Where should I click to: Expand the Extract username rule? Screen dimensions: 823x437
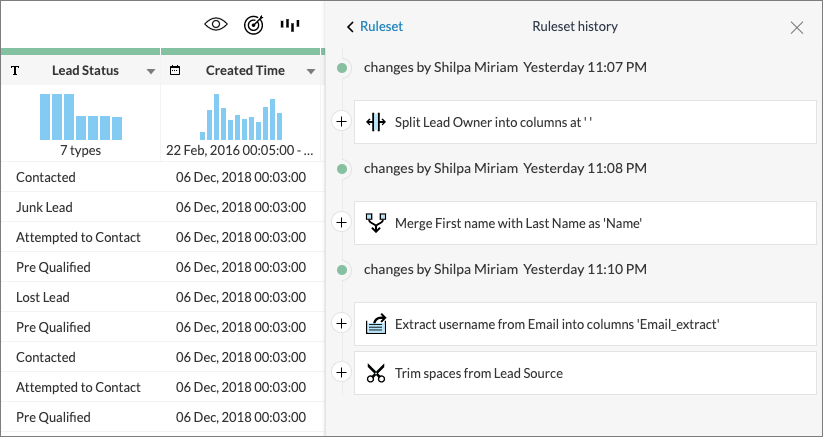pyautogui.click(x=341, y=323)
